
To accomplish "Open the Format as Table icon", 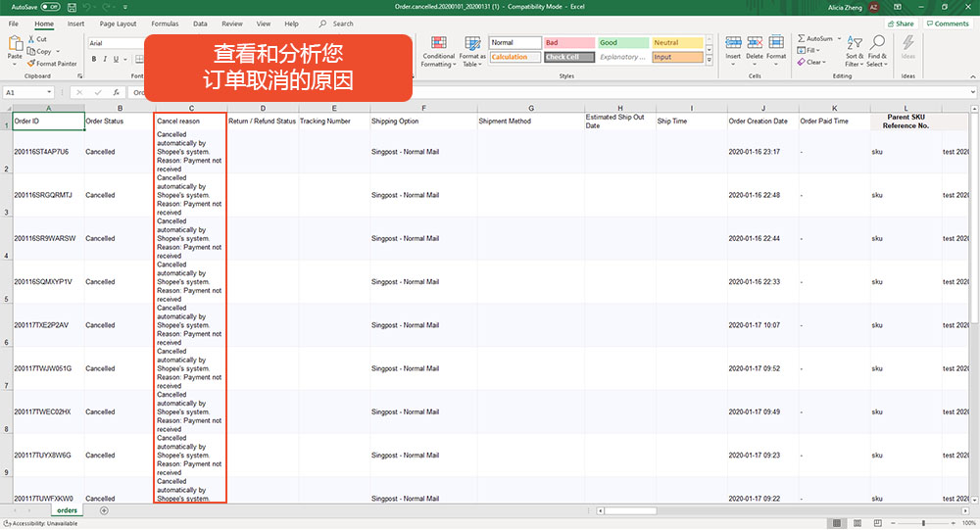I will [x=472, y=43].
